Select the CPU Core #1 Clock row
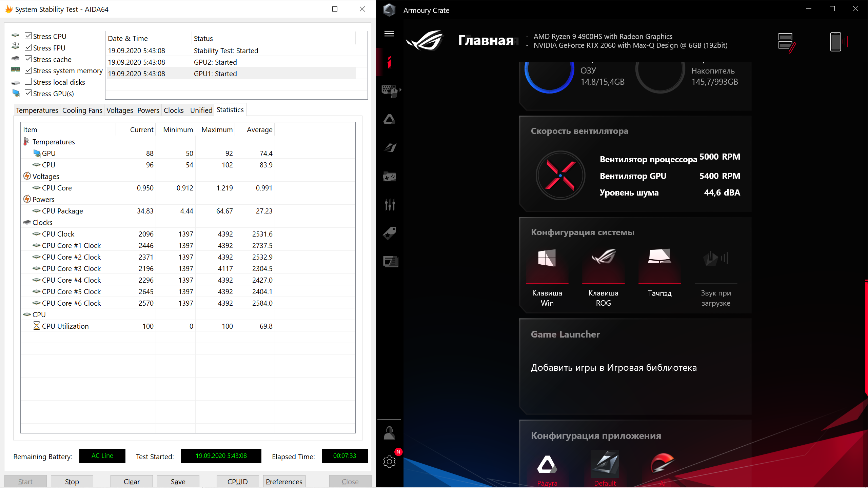 click(x=188, y=245)
